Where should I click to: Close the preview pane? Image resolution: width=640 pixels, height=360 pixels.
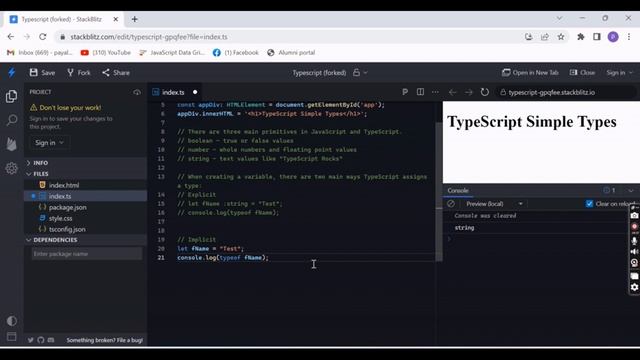[x=582, y=73]
